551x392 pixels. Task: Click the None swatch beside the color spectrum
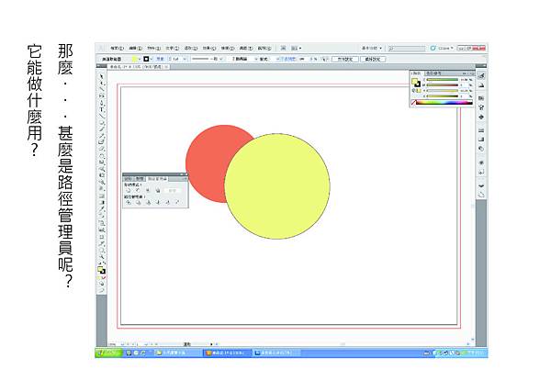click(414, 102)
